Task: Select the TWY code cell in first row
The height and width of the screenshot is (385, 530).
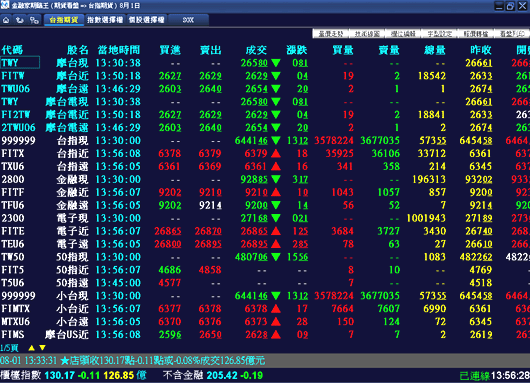Action: (x=20, y=63)
